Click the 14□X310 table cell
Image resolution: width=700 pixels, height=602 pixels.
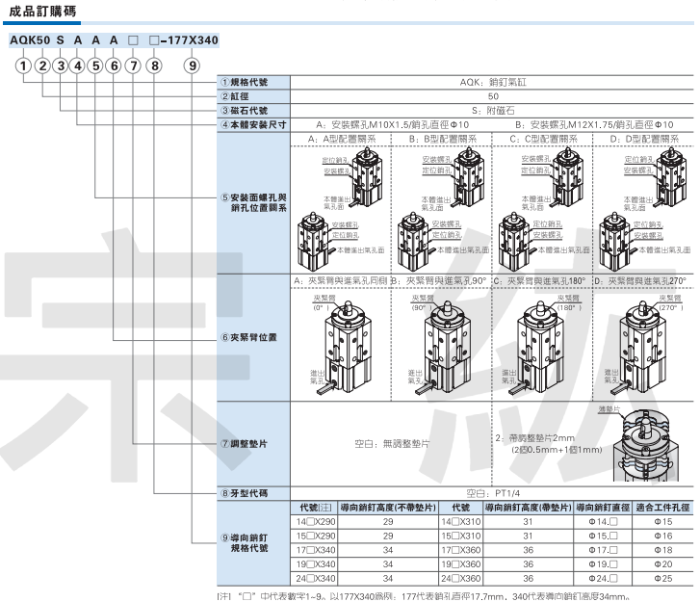(x=460, y=522)
